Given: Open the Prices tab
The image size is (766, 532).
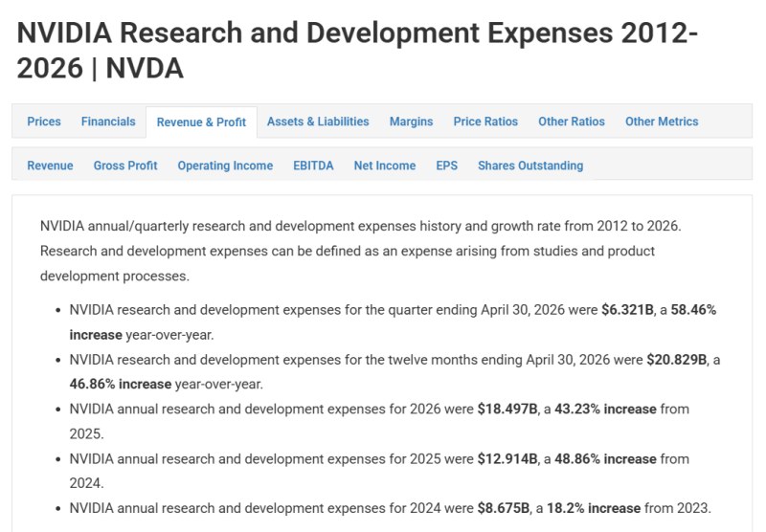Looking at the screenshot, I should point(44,122).
